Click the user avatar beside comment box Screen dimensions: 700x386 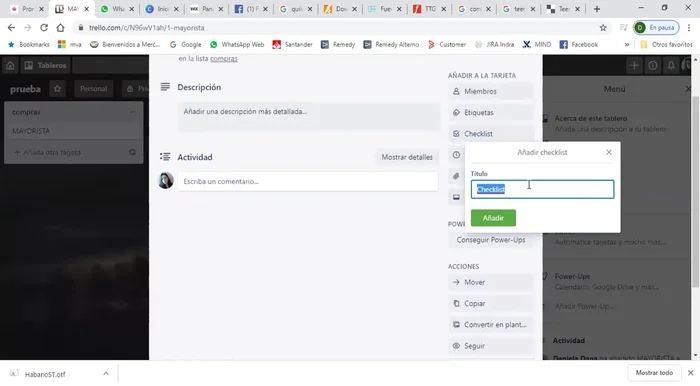pyautogui.click(x=166, y=181)
